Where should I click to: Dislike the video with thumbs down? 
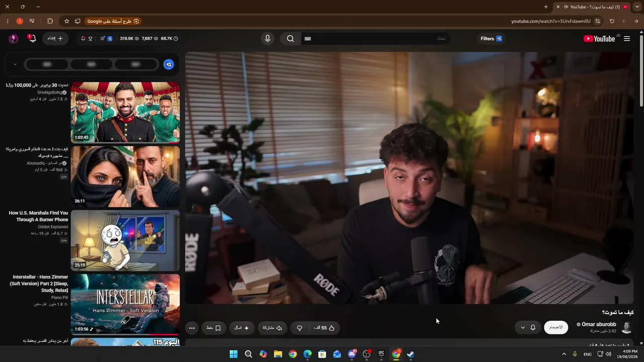click(x=299, y=328)
